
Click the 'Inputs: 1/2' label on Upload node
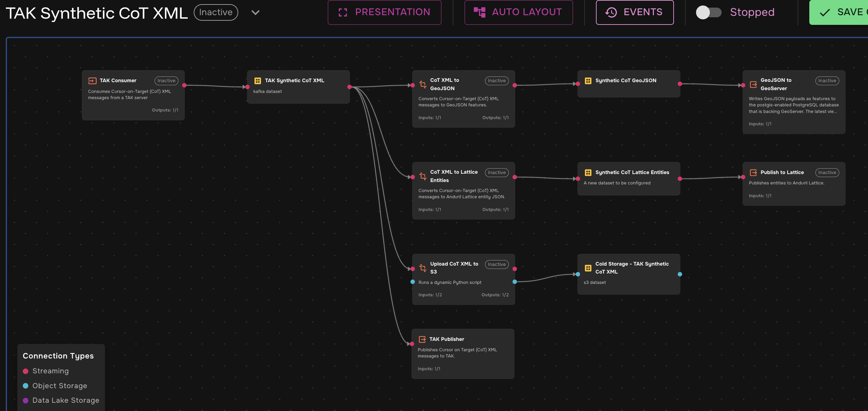430,295
